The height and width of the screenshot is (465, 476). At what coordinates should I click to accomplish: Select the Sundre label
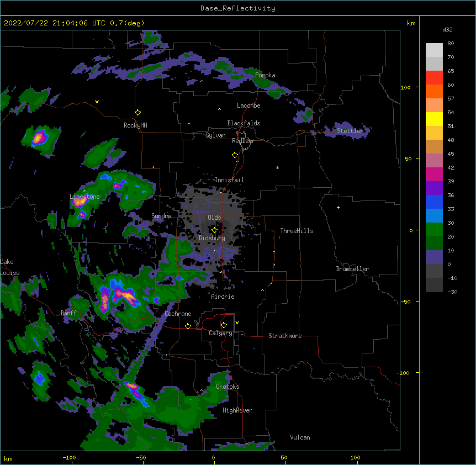[161, 216]
